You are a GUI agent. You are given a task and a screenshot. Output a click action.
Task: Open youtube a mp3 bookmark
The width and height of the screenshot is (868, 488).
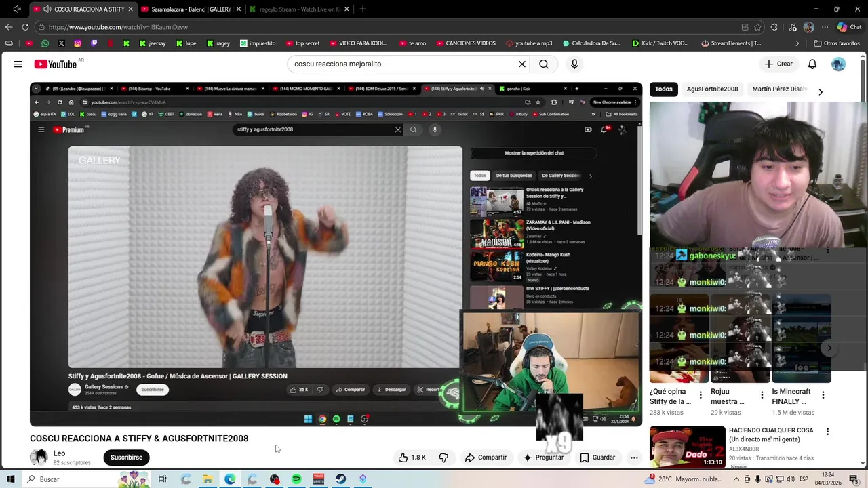[x=528, y=43]
